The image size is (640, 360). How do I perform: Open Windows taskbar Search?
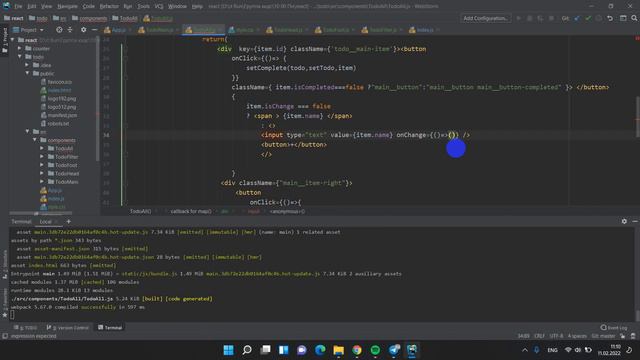tap(247, 350)
